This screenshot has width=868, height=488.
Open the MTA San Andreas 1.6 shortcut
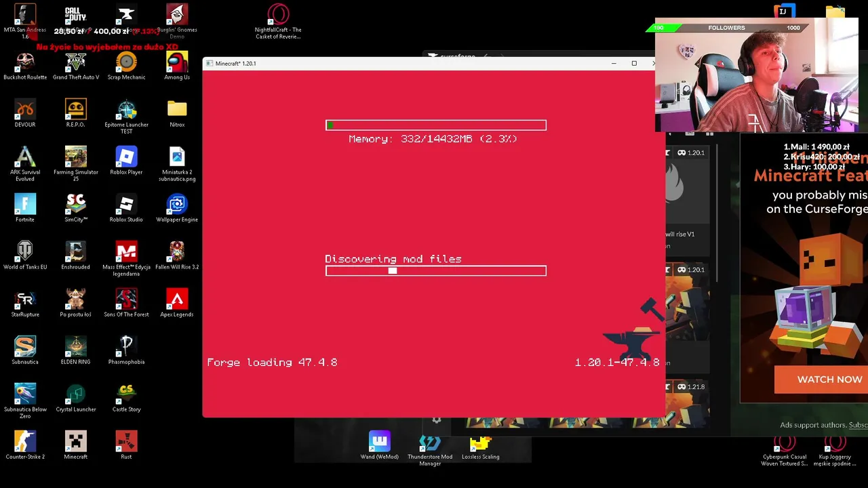click(x=25, y=20)
